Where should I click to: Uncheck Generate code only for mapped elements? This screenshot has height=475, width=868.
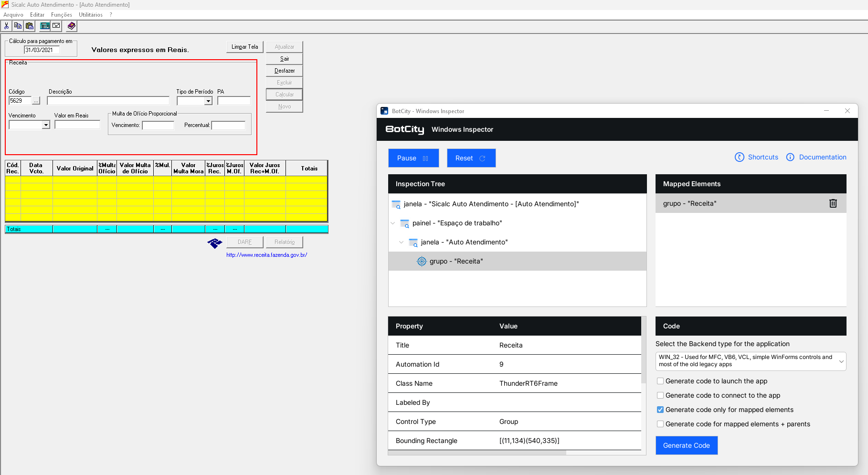tap(660, 410)
